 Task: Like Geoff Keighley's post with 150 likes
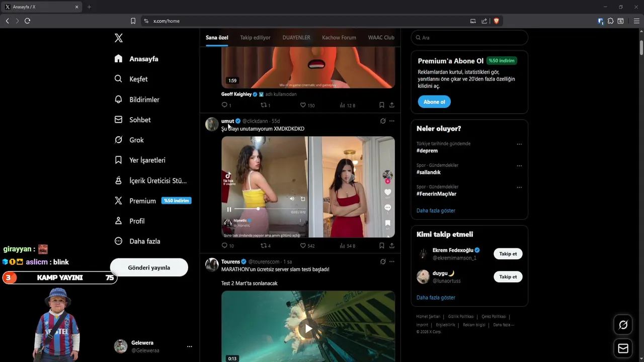click(x=303, y=105)
